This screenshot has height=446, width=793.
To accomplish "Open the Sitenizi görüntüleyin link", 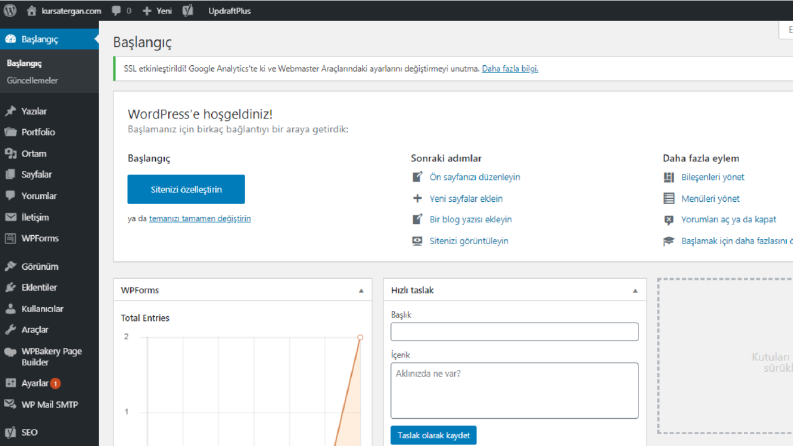I will [469, 241].
